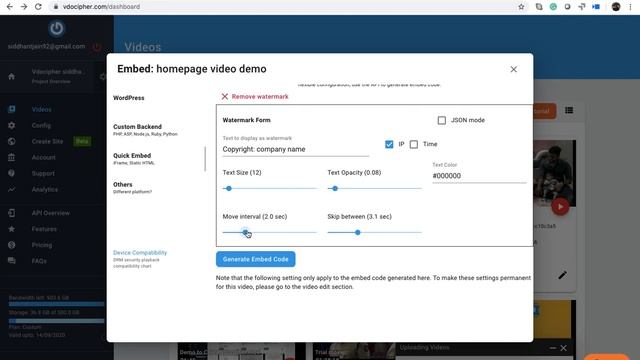Viewport: 640px width, 360px height.
Task: Open FAQs in the sidebar menu
Action: click(x=39, y=261)
